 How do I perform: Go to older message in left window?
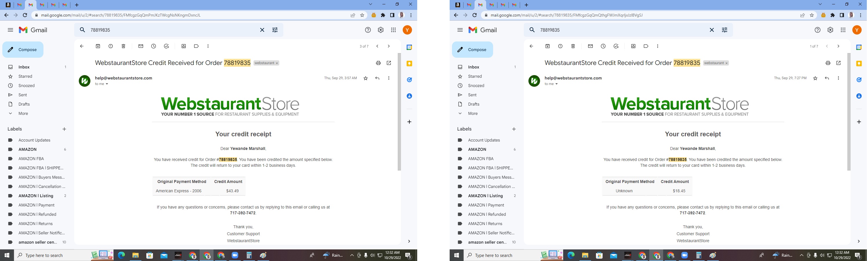389,46
